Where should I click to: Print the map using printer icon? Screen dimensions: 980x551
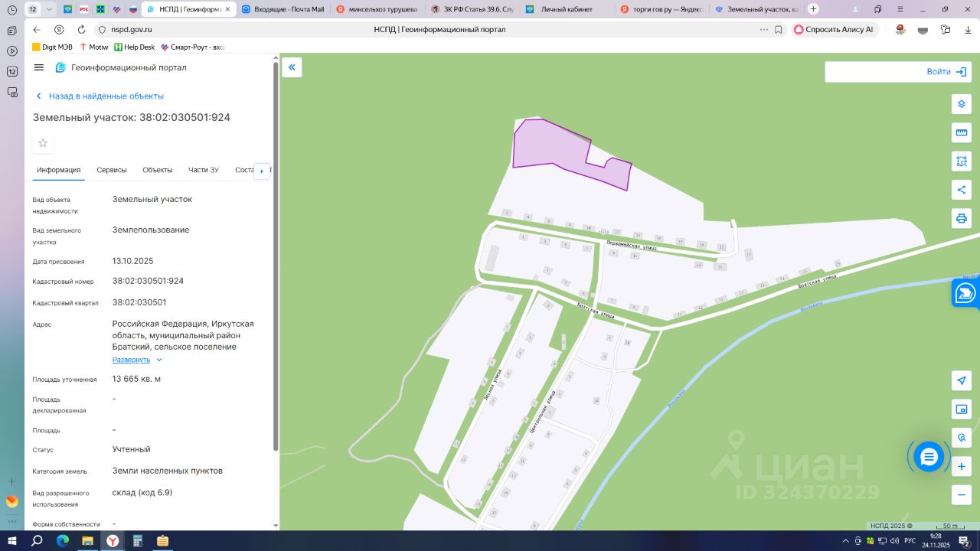(x=962, y=218)
